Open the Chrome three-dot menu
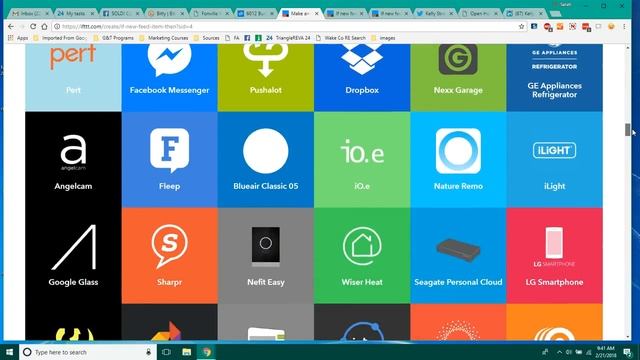The height and width of the screenshot is (360, 640). pos(624,26)
